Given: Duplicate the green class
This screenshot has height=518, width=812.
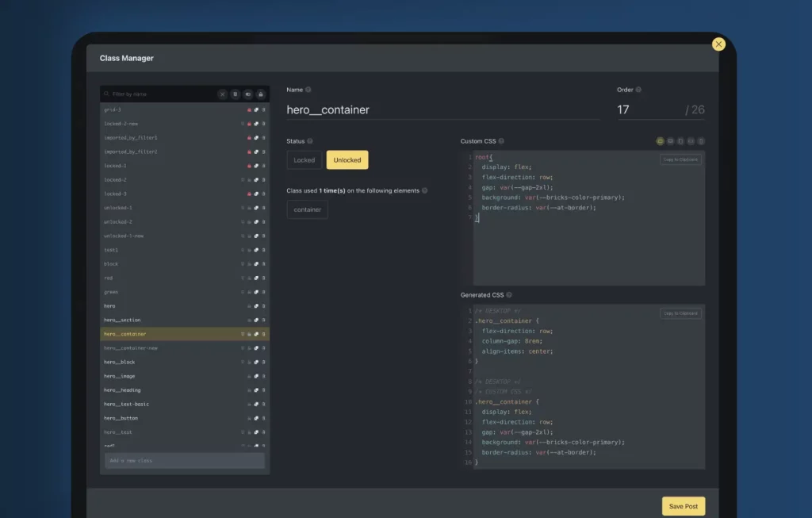Looking at the screenshot, I should click(256, 292).
